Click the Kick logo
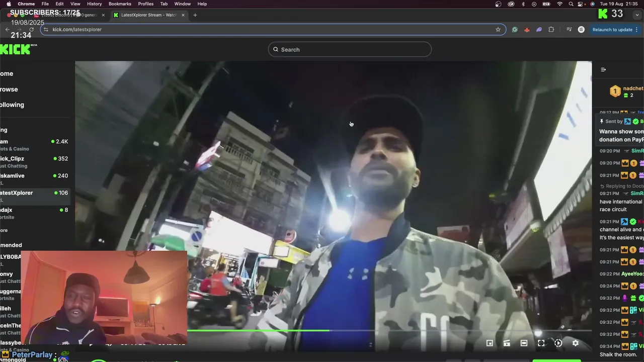 pyautogui.click(x=15, y=49)
